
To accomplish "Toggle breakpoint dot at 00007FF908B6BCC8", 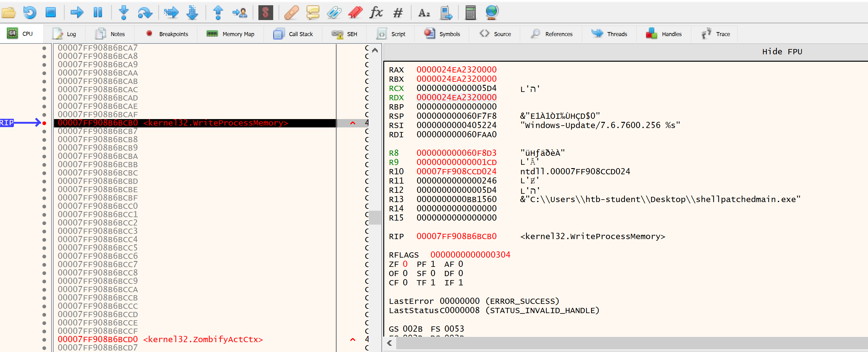I will point(44,273).
